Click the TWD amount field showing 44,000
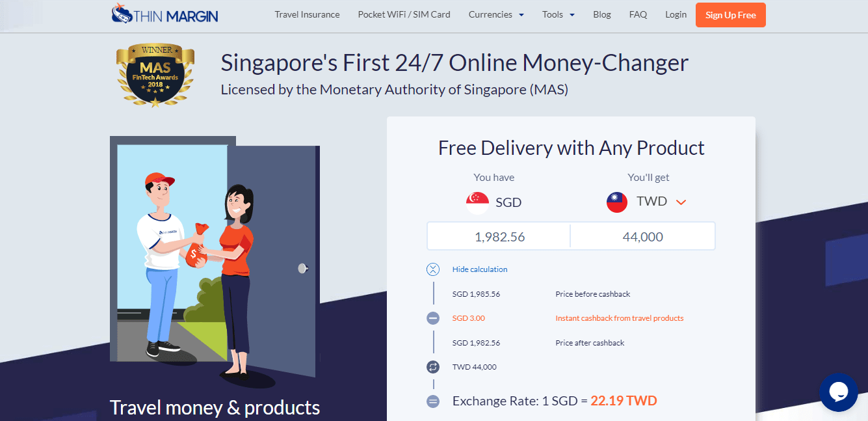 pos(643,237)
